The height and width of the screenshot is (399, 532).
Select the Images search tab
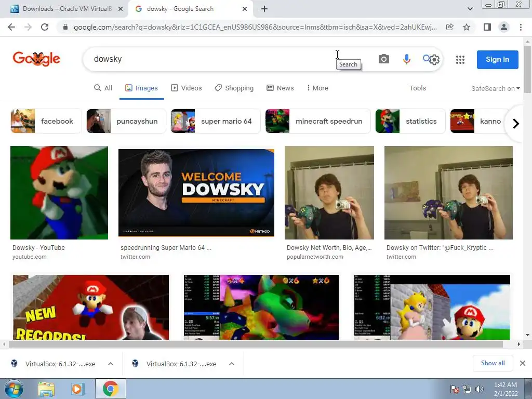141,88
